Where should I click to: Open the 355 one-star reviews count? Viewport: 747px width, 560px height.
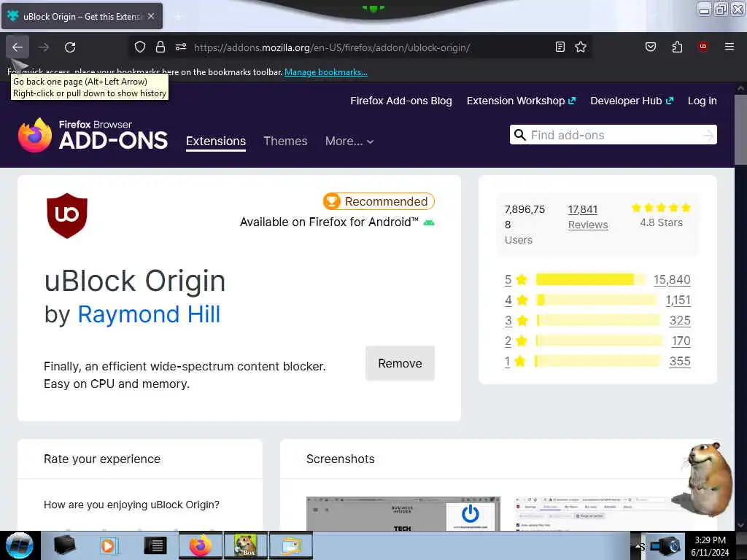click(x=680, y=362)
